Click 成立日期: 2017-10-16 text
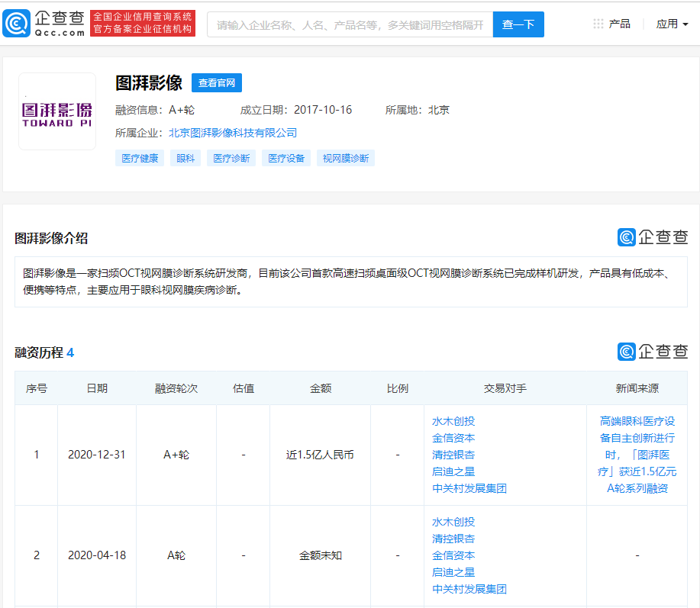The image size is (700, 608). click(x=296, y=110)
